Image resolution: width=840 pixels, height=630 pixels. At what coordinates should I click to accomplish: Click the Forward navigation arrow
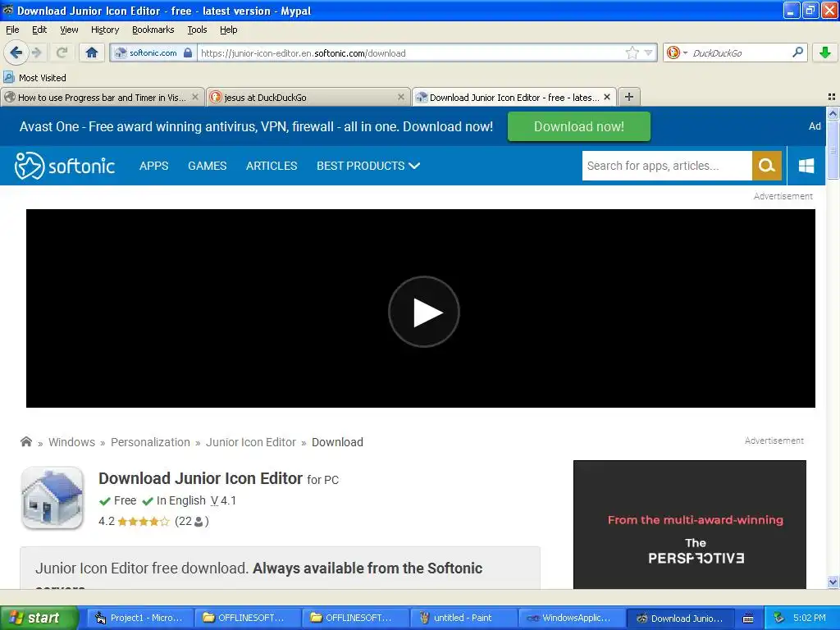pos(36,52)
